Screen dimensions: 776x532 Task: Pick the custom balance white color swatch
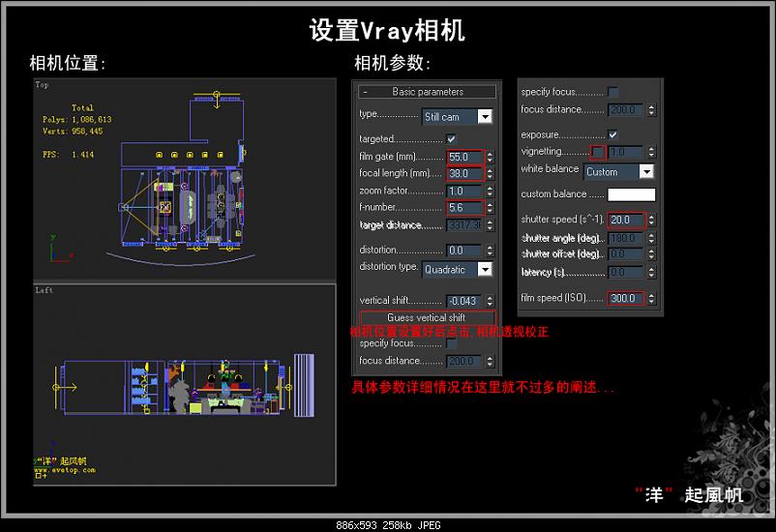[632, 194]
